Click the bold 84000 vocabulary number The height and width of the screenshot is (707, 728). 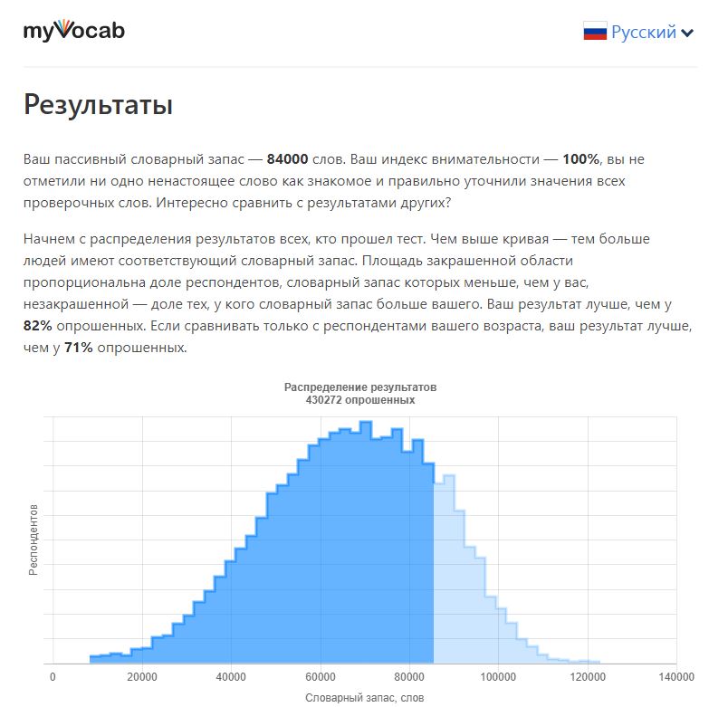(287, 159)
